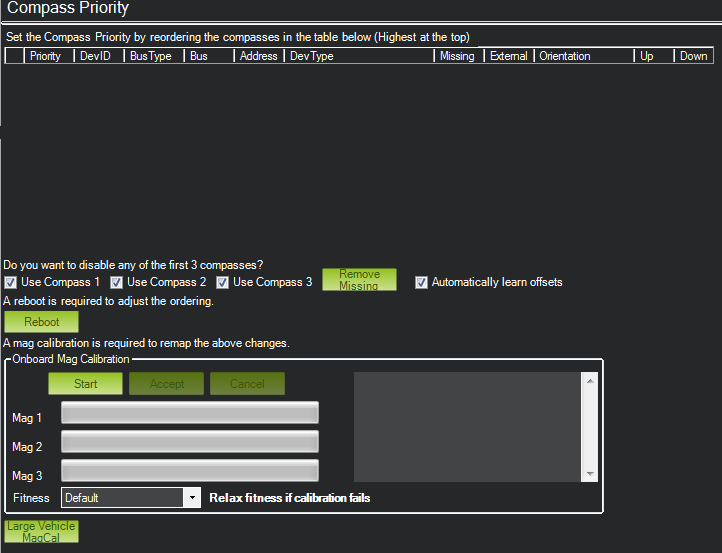Viewport: 722px width, 553px height.
Task: Click the DevType column header
Action: [x=359, y=56]
